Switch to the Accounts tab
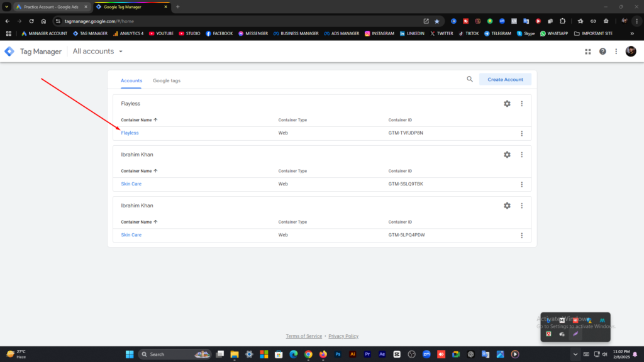The image size is (644, 362). click(131, 80)
